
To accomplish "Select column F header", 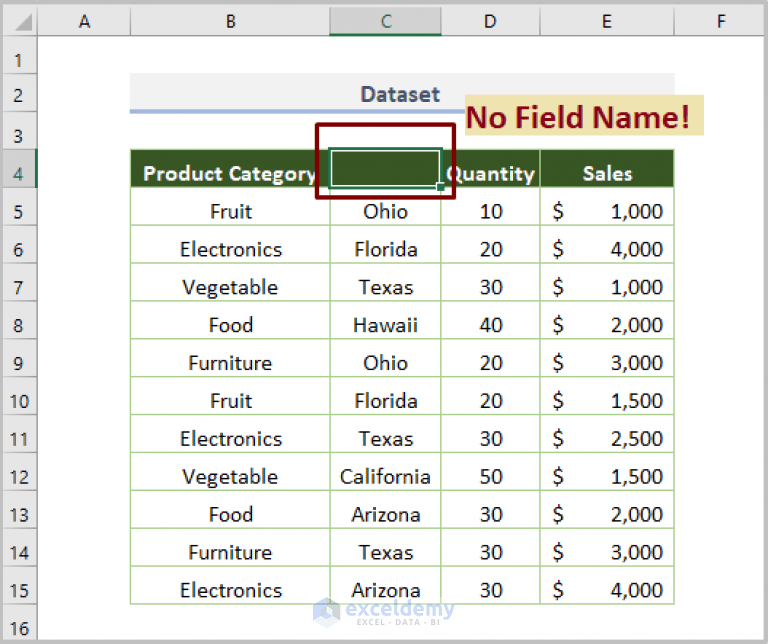I will tap(720, 21).
